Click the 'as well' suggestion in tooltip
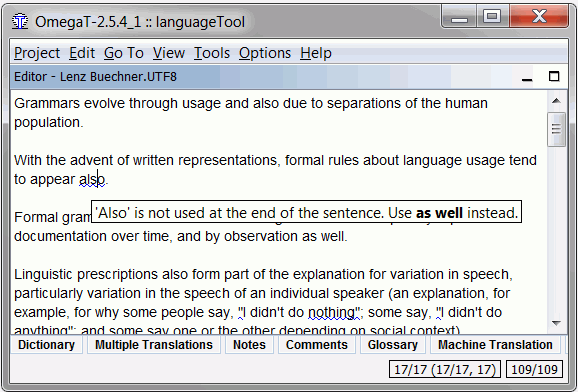The width and height of the screenshot is (578, 392). pyautogui.click(x=439, y=213)
